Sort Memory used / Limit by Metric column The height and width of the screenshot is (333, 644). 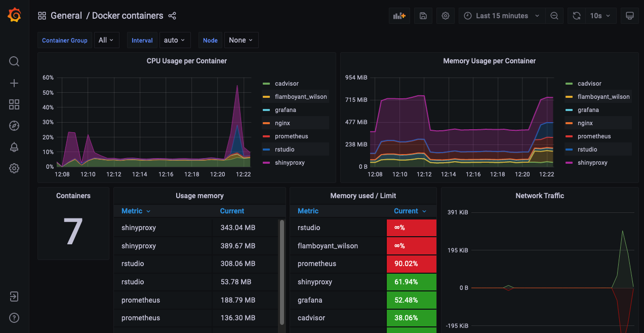coord(308,211)
